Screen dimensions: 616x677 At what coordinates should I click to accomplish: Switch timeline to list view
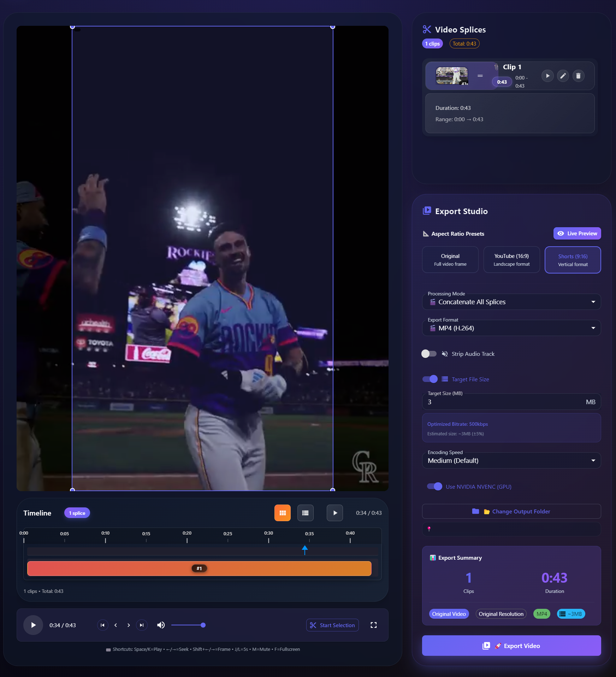tap(306, 513)
